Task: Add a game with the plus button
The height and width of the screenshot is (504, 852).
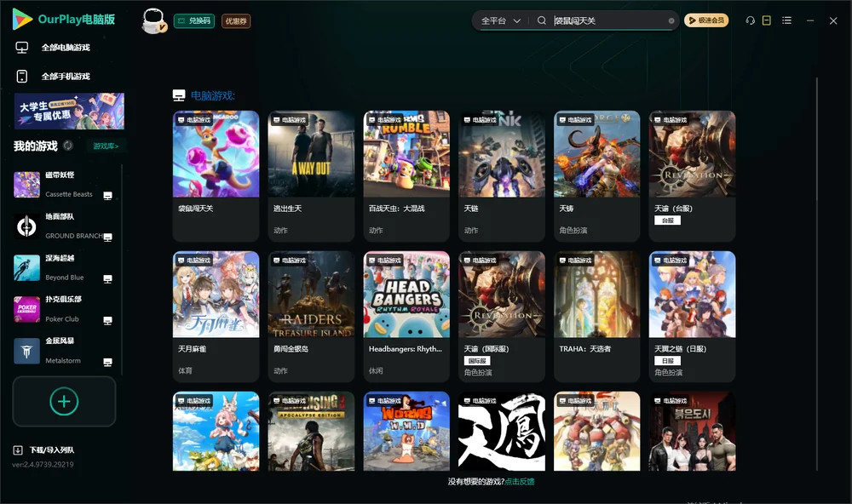Action: pyautogui.click(x=64, y=401)
